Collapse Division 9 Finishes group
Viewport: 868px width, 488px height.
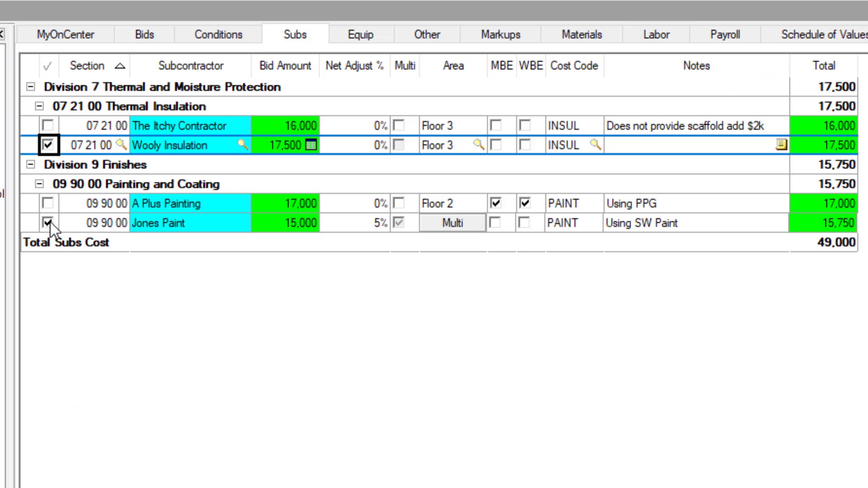30,164
